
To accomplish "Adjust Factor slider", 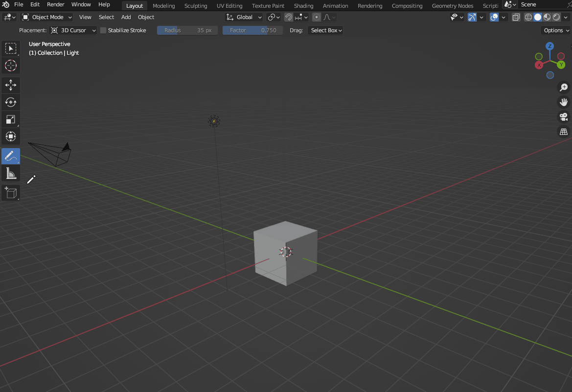I will [252, 30].
